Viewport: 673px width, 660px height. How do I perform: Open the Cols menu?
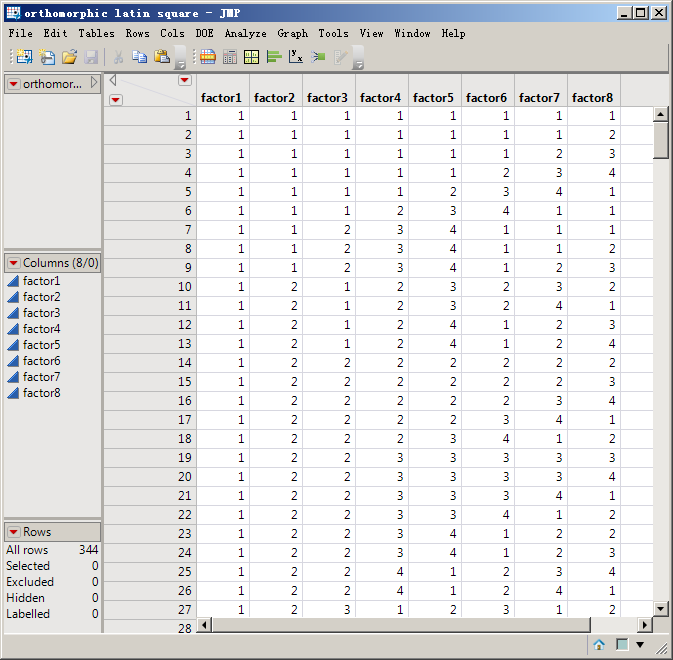tap(172, 33)
